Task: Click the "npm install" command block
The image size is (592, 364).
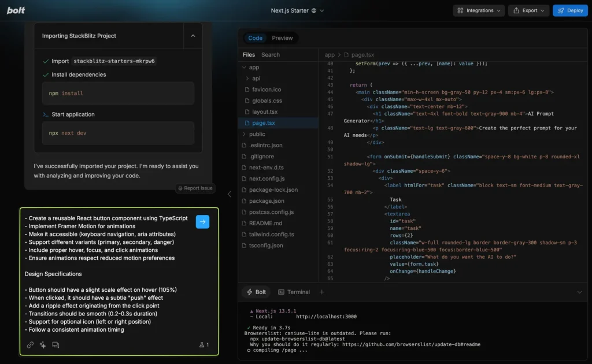Action: [x=118, y=93]
